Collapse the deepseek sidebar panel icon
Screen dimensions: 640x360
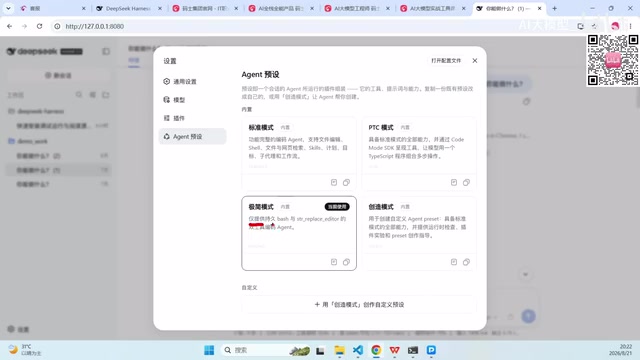[x=106, y=51]
